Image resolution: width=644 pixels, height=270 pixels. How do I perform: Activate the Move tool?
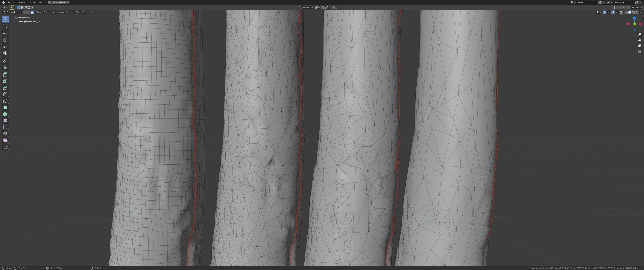coord(5,34)
